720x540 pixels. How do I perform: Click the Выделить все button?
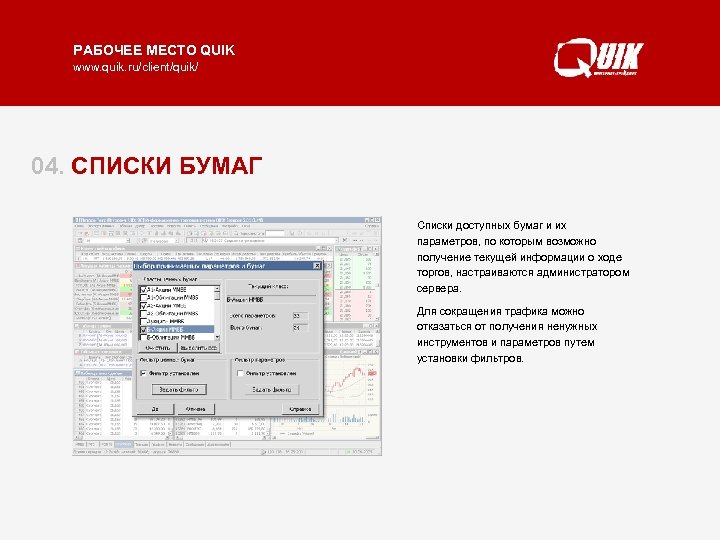[x=199, y=348]
